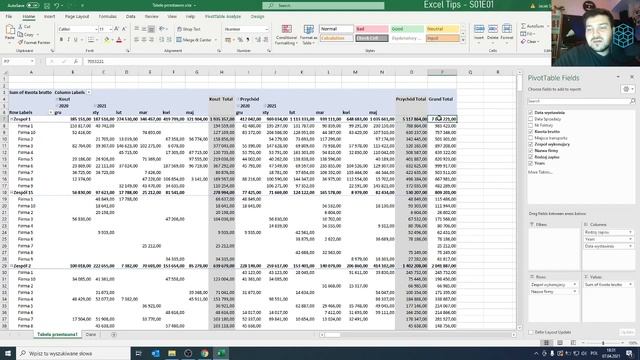
Task: Click the Merge & Center icon
Action: tap(179, 40)
